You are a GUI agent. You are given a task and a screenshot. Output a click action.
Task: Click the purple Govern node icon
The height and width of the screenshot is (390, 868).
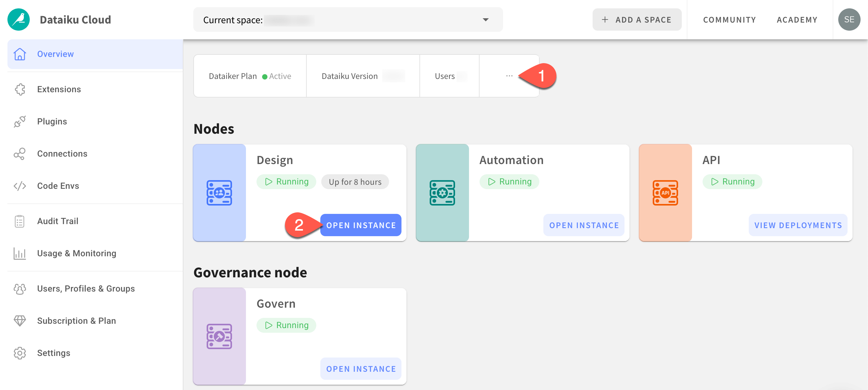pos(219,336)
